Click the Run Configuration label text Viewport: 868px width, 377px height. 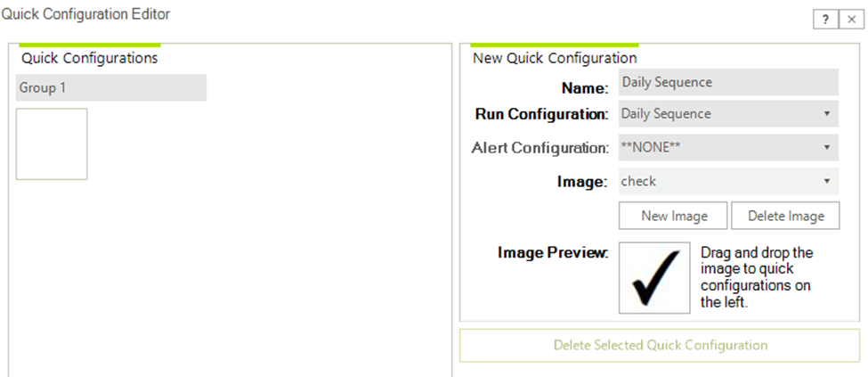[x=541, y=114]
